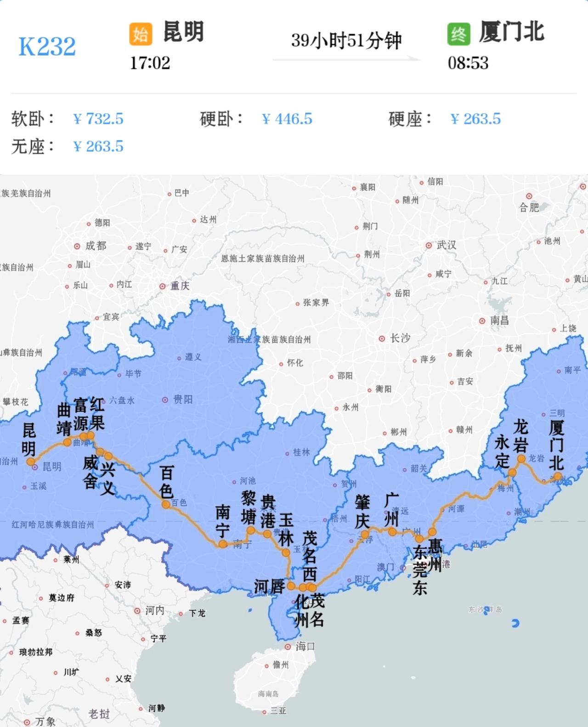Click the 岳阳 city label on map

[x=402, y=293]
